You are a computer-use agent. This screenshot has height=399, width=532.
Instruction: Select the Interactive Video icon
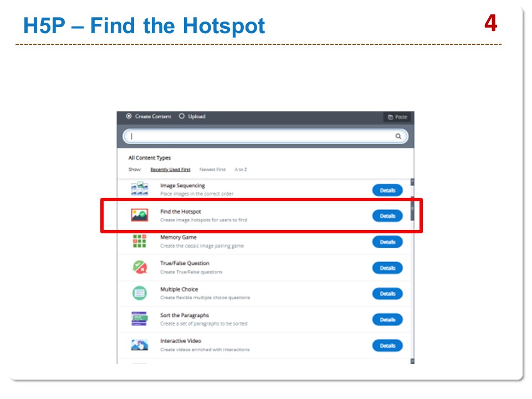click(139, 345)
